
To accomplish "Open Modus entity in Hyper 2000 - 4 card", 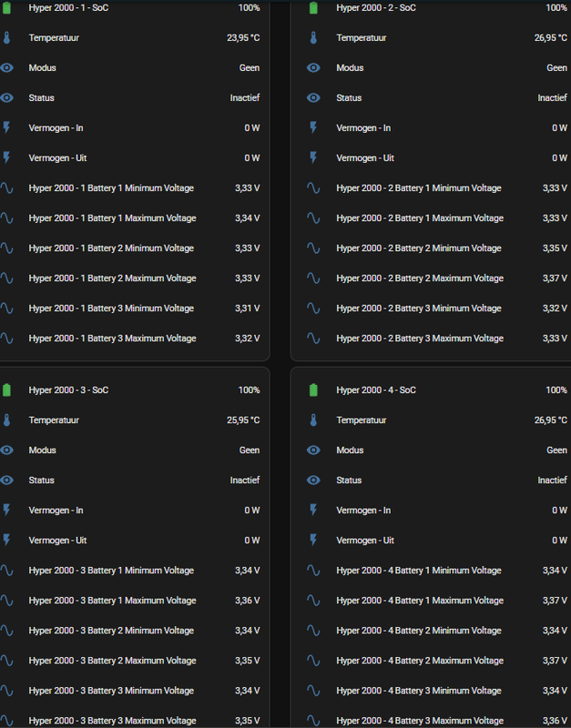I will pyautogui.click(x=350, y=450).
